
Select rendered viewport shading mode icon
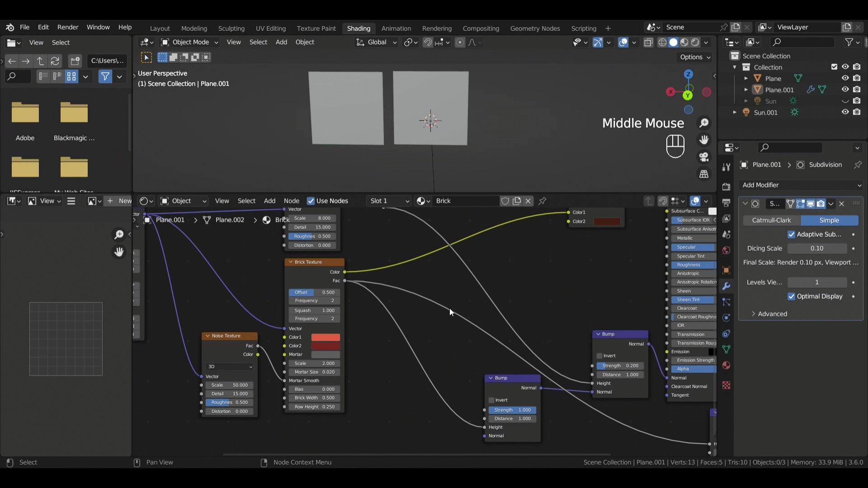(x=695, y=42)
